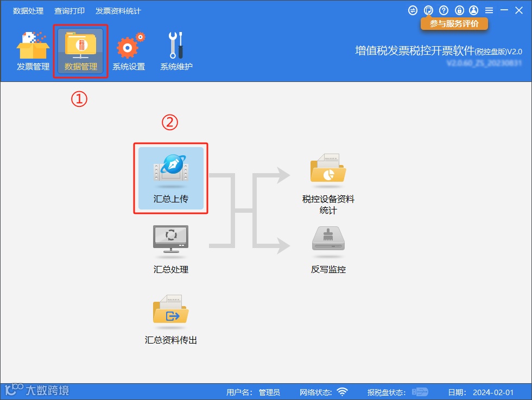Open the 发票资料统计 menu

click(x=118, y=11)
